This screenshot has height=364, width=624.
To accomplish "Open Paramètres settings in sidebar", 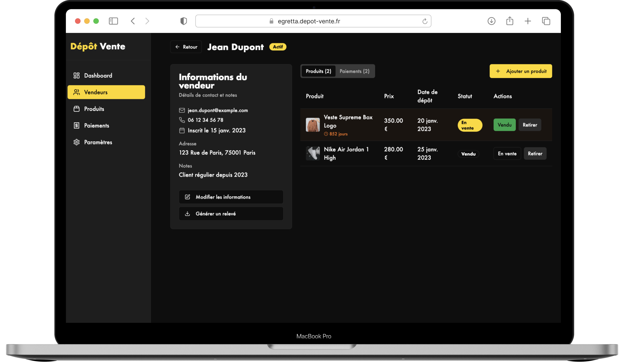I will 98,142.
